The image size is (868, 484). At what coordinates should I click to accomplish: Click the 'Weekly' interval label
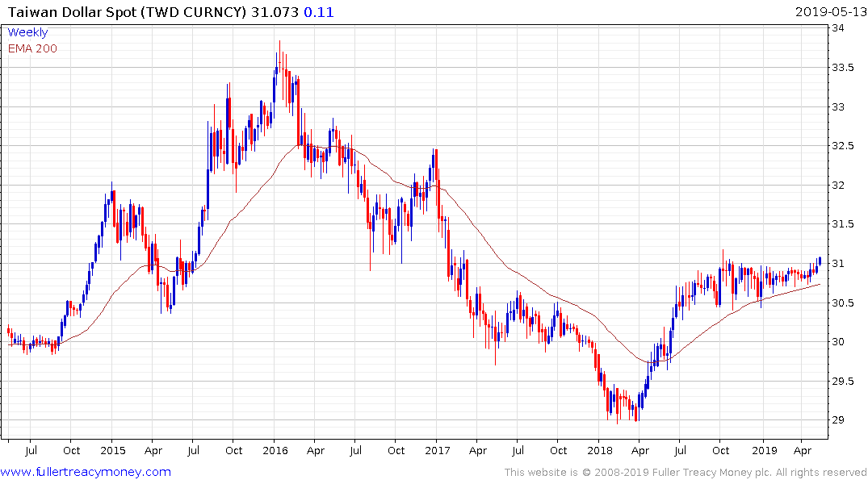[x=27, y=32]
